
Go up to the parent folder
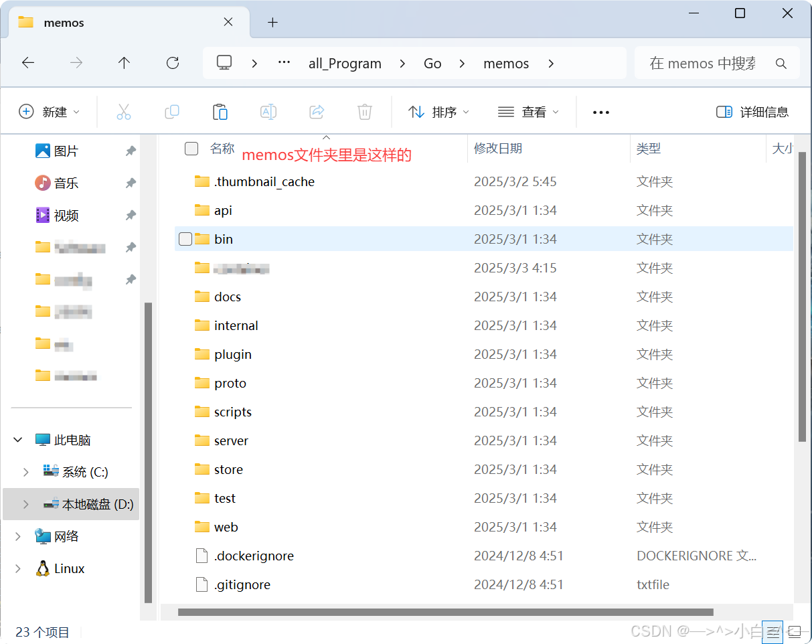point(124,63)
